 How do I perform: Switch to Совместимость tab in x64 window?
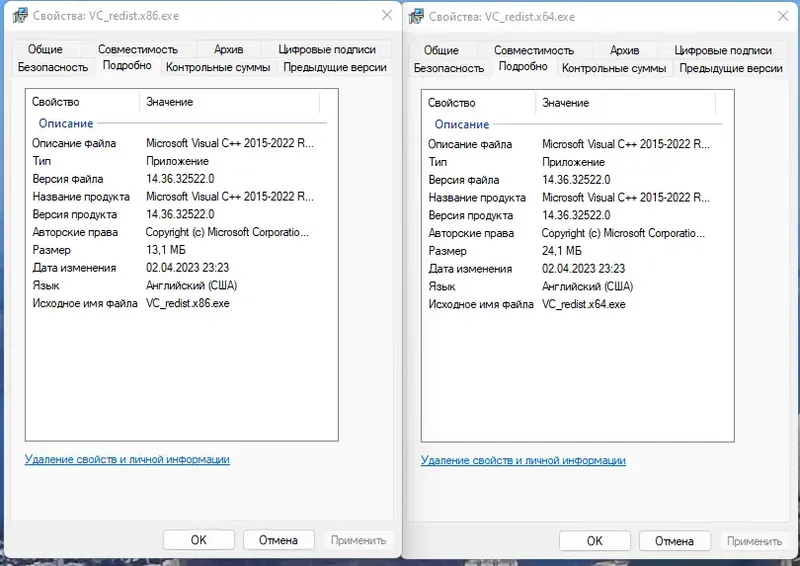point(534,50)
